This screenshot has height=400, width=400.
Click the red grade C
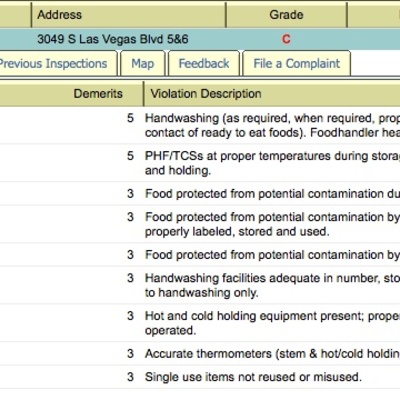coord(286,39)
